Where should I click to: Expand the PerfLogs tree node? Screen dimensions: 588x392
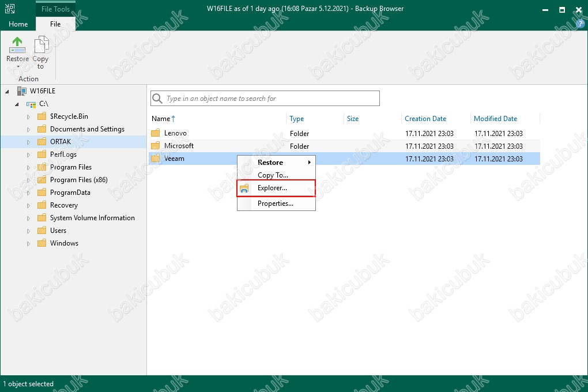tap(28, 155)
